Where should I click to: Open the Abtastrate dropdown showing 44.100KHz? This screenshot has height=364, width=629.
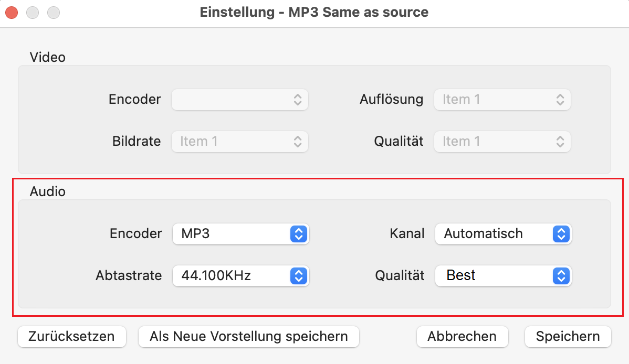(240, 275)
